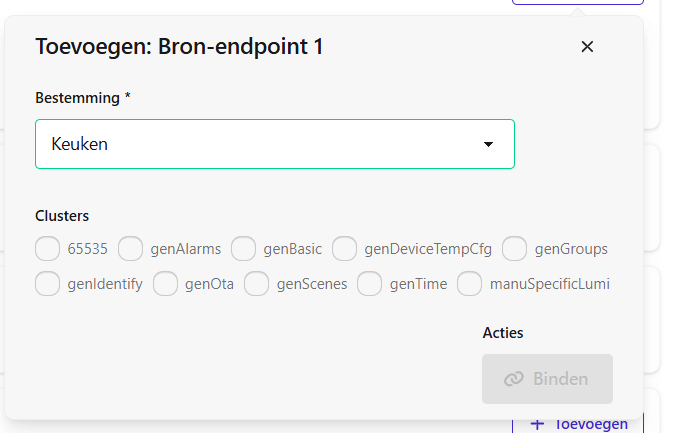Enable the genIdentify cluster checkbox
This screenshot has width=674, height=433.
pyautogui.click(x=48, y=284)
